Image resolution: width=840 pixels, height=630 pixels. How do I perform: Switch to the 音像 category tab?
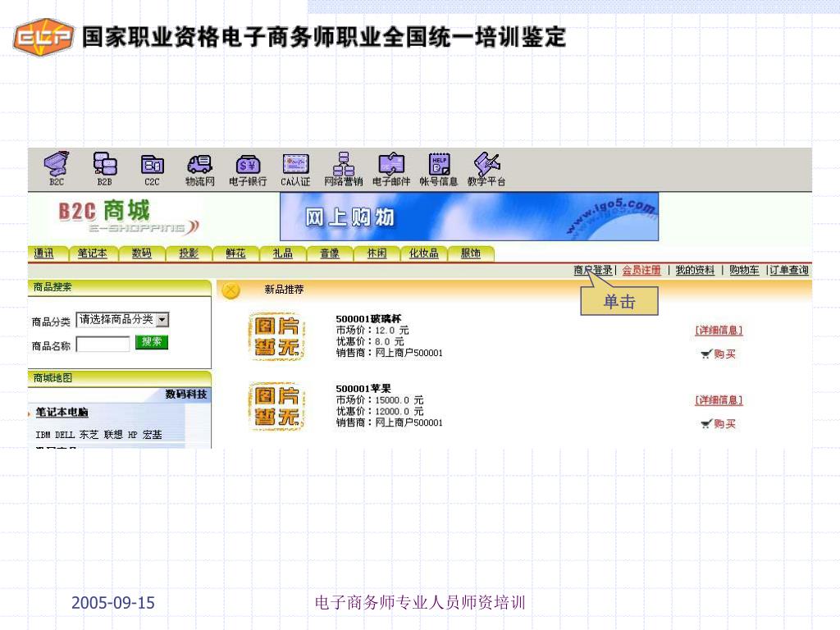click(x=330, y=253)
